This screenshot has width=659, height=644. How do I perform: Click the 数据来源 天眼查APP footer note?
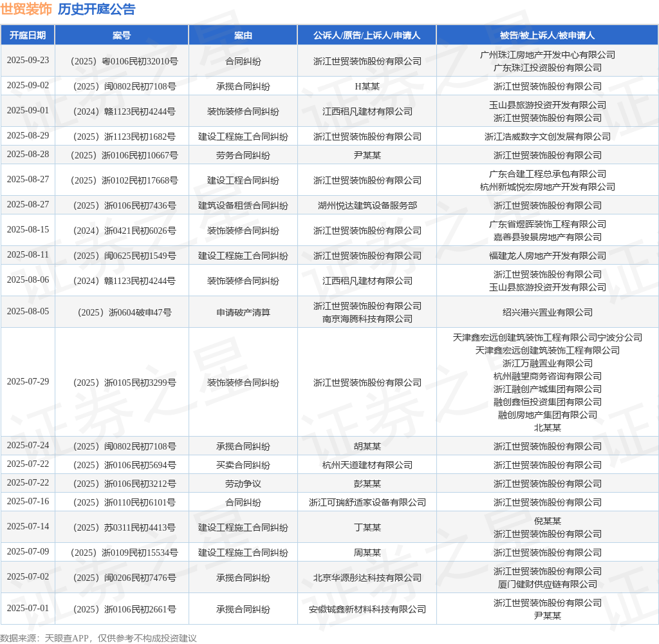[x=98, y=638]
